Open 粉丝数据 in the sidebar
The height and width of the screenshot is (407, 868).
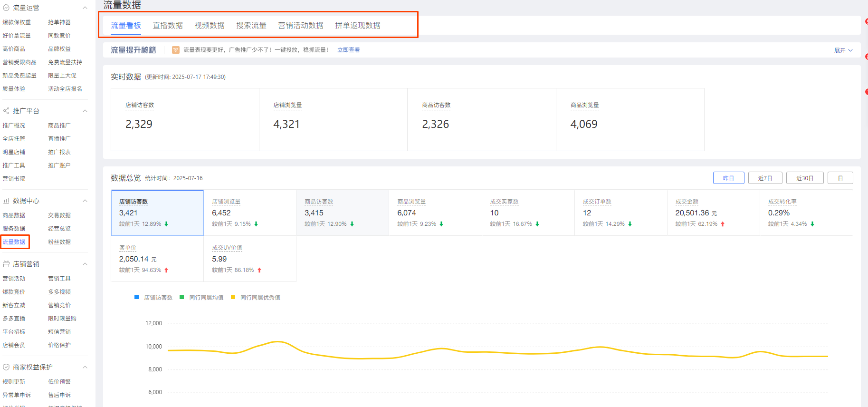[x=59, y=242]
